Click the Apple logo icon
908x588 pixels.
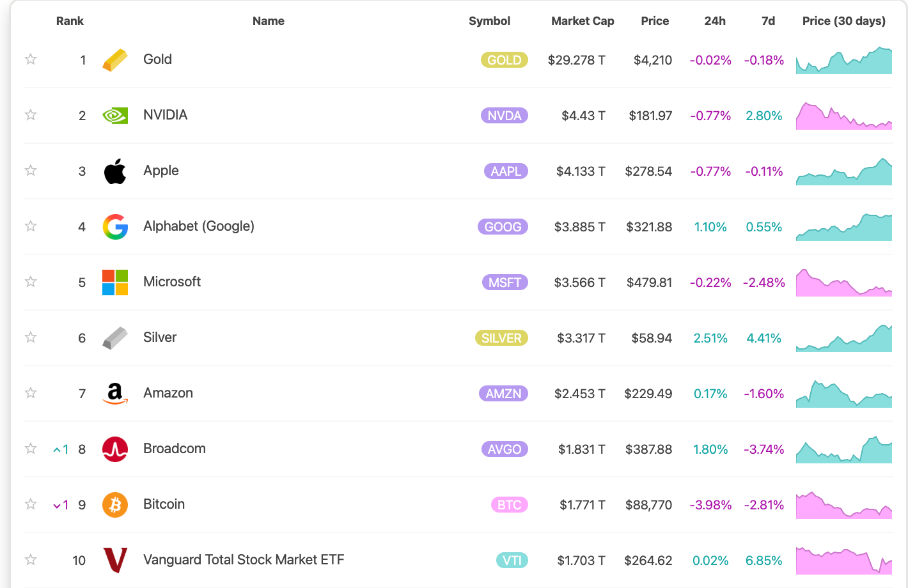pos(115,171)
